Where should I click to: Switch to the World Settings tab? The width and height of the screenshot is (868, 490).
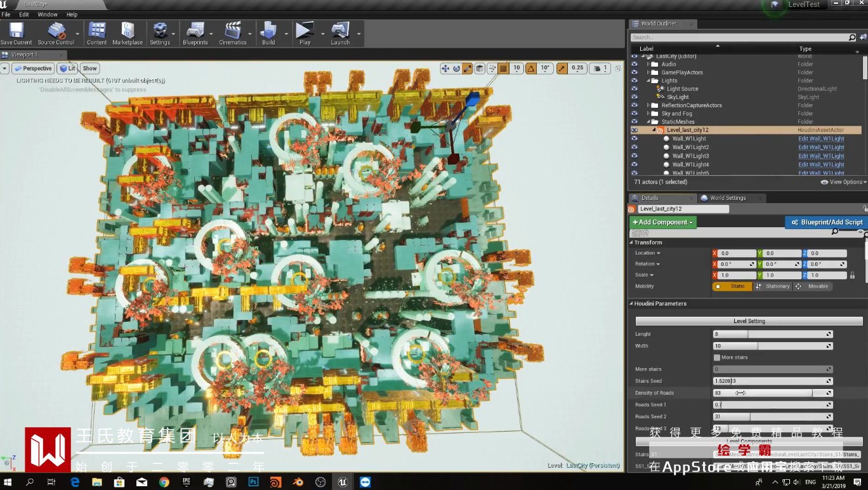pyautogui.click(x=727, y=198)
